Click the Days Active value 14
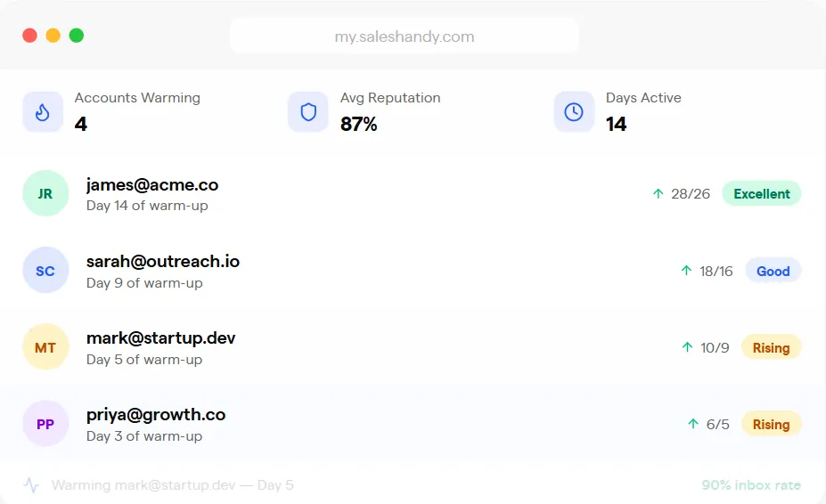 [616, 124]
